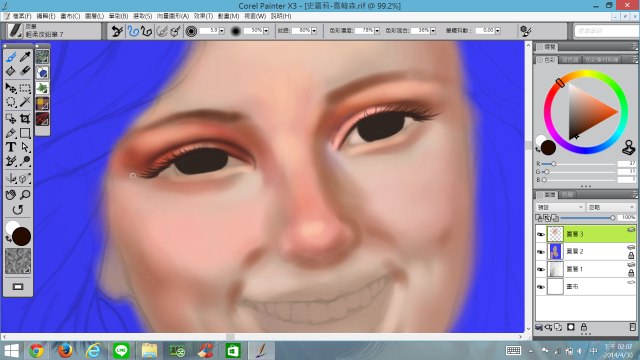Click the create layer mask icon
This screenshot has height=360, width=640.
[571, 327]
